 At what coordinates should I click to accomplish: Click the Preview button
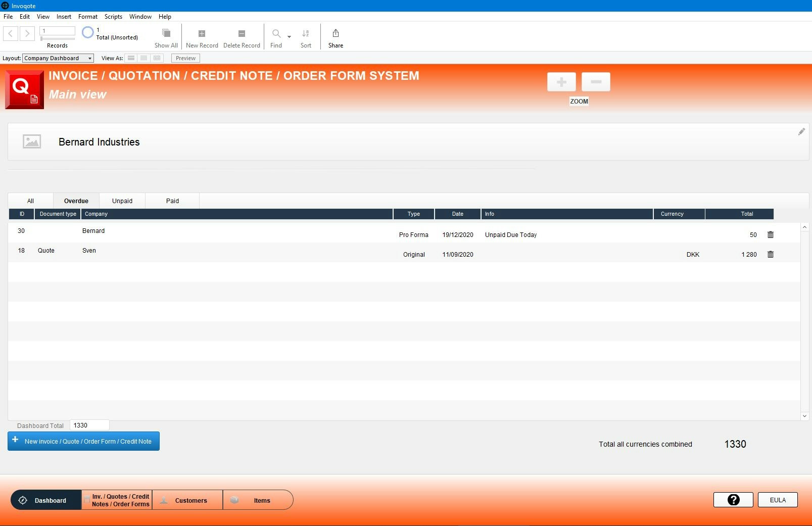point(185,58)
